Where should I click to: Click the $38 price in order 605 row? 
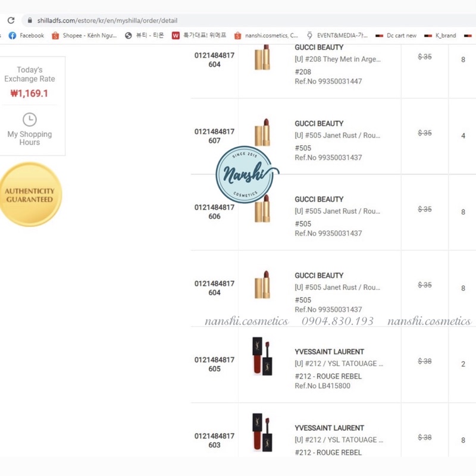tap(425, 361)
